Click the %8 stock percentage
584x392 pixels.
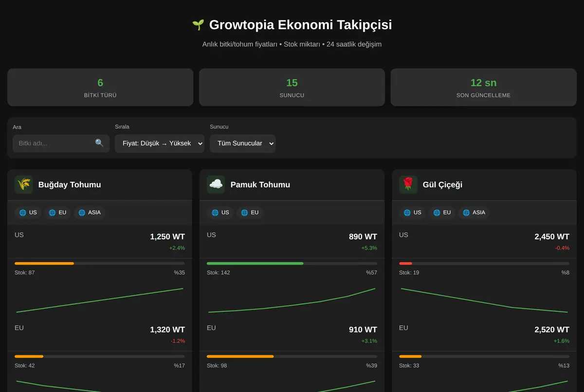coord(566,272)
